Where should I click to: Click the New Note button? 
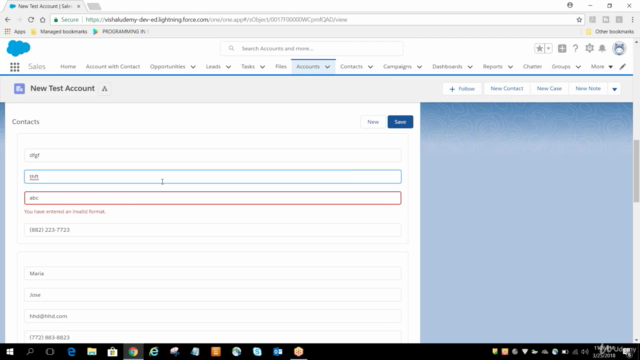click(588, 89)
